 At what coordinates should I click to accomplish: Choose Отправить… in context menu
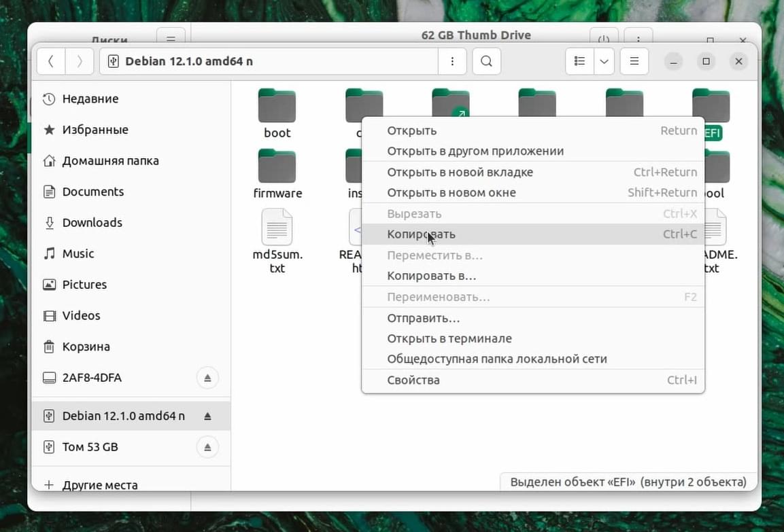pos(533,318)
